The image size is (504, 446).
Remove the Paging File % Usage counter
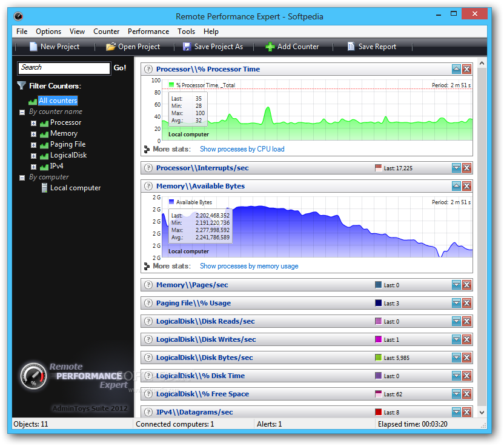[466, 303]
